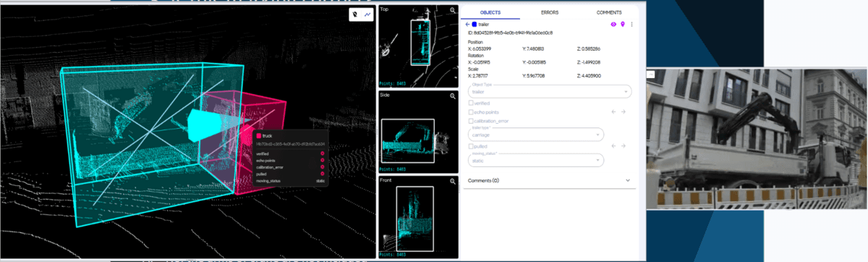Open the trailer type dropdown showing carriage

point(535,135)
